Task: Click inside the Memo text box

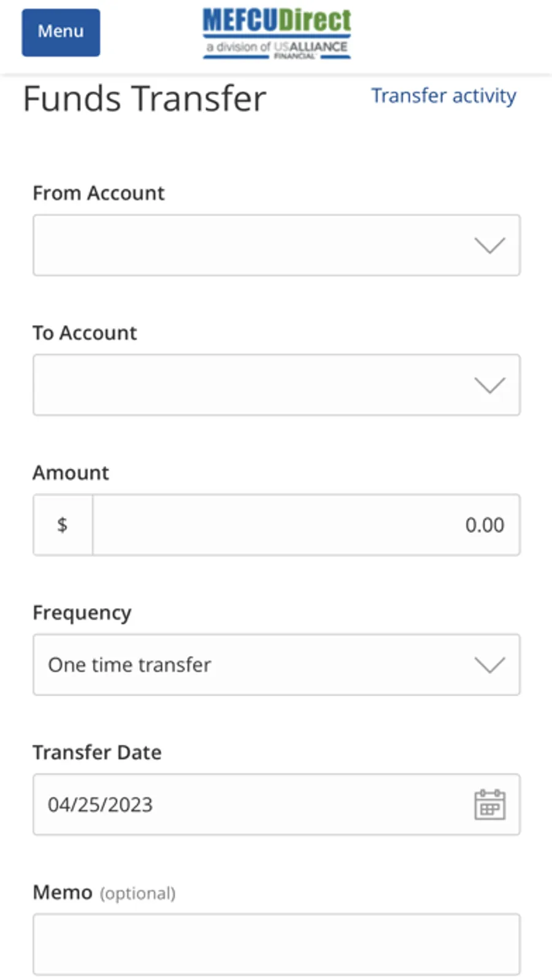Action: pos(277,944)
